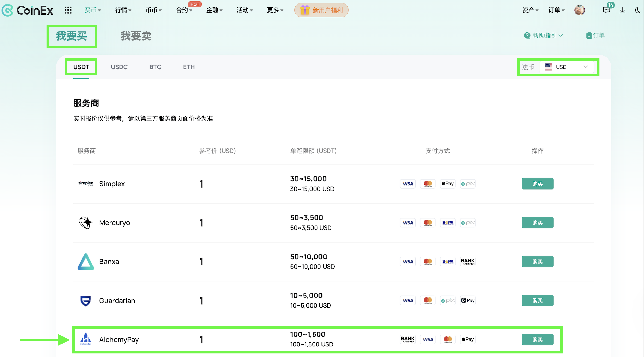Screen dimensions: 644x357
Task: Click 购买 button for Banxa
Action: (537, 262)
